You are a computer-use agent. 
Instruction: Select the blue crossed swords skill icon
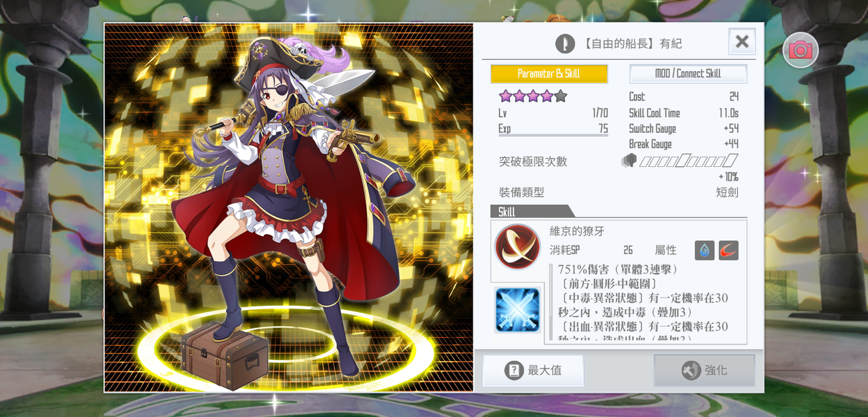tap(517, 310)
